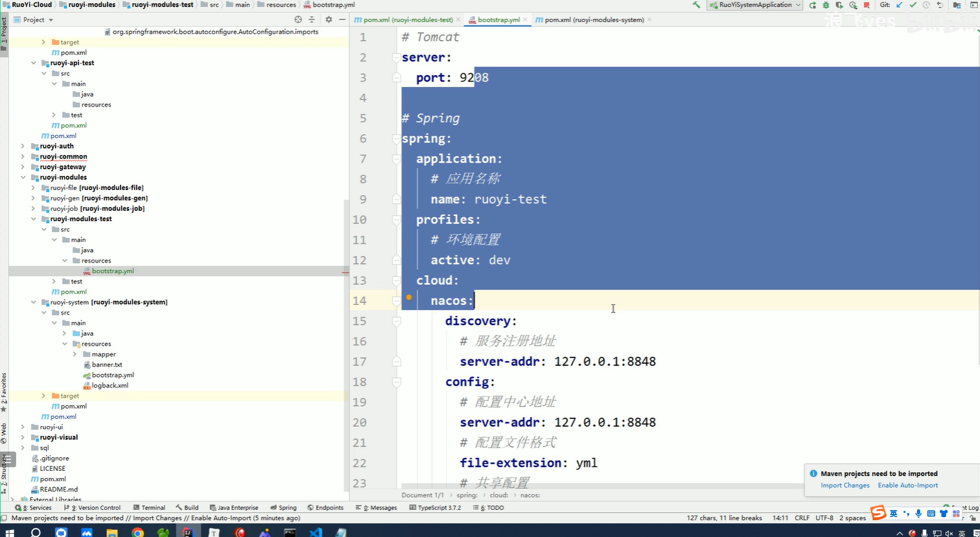This screenshot has height=537, width=980.
Task: Open Chrome from the taskbar
Action: coord(137,532)
